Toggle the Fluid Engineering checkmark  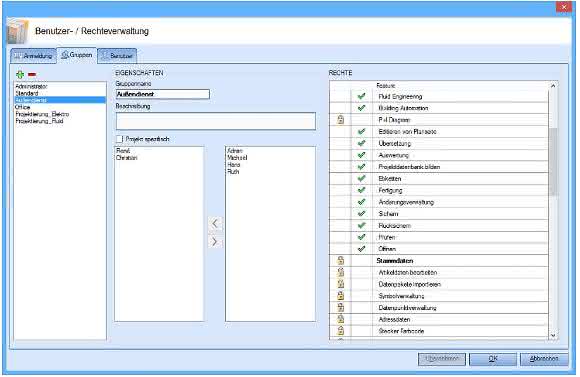(x=361, y=96)
